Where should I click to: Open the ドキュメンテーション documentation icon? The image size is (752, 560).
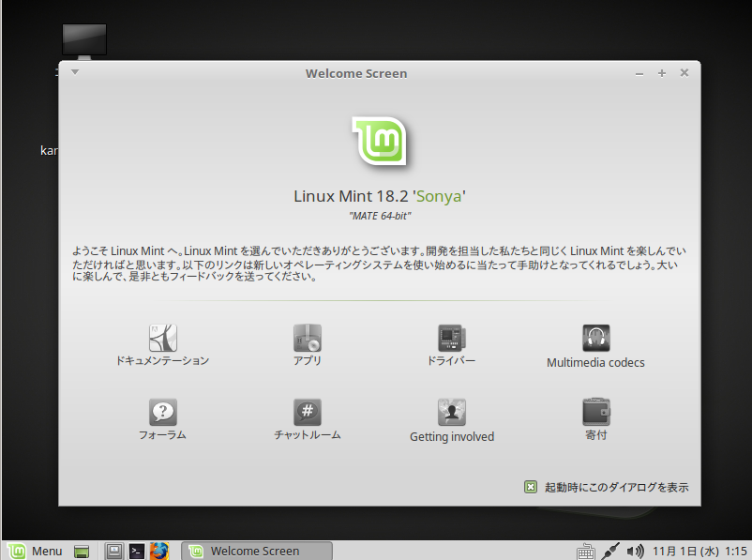tap(163, 338)
